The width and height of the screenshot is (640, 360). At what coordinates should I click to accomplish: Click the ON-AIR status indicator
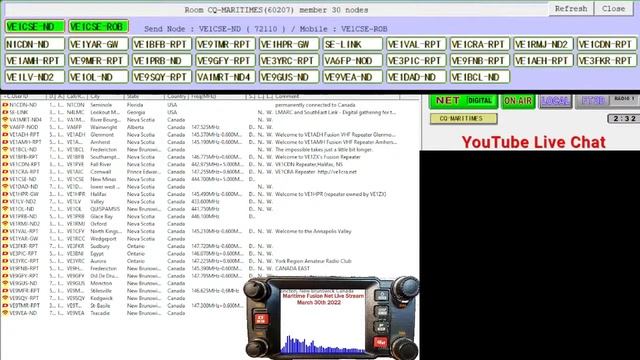click(518, 101)
